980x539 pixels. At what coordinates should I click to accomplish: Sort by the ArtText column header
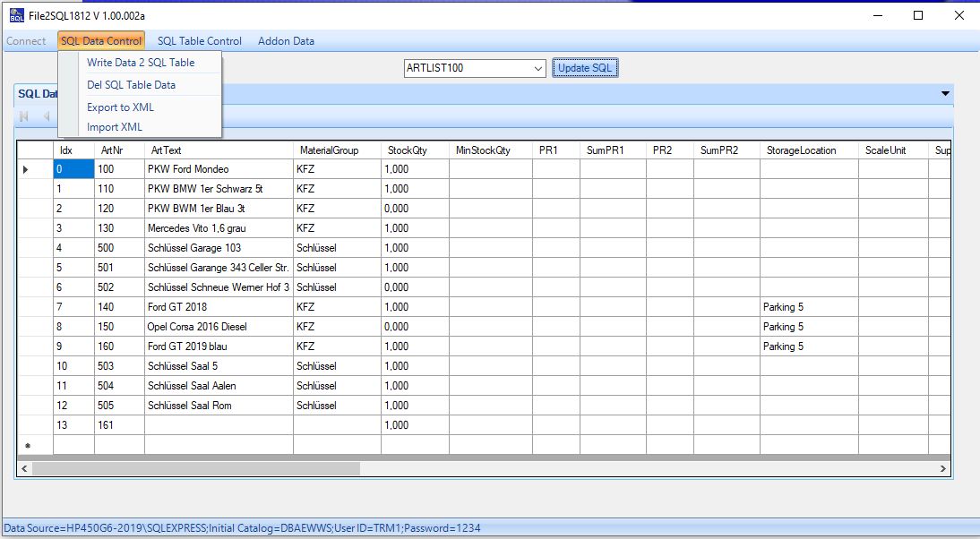tap(219, 150)
